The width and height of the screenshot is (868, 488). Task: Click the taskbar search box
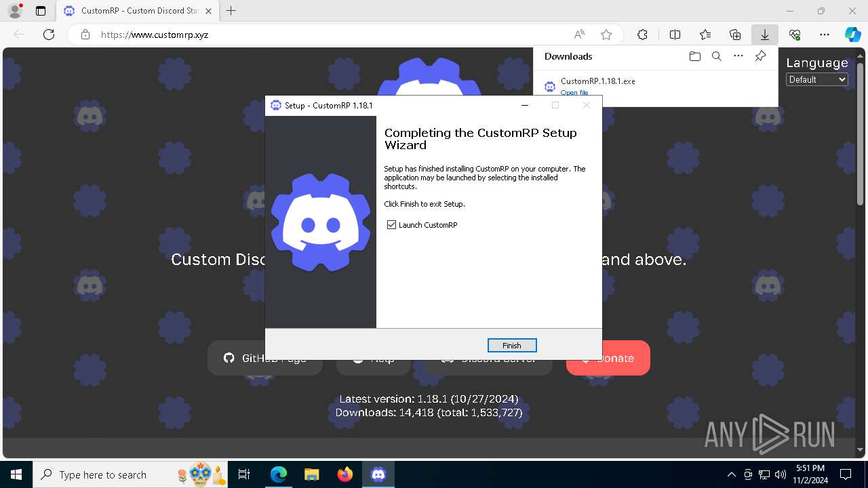pos(130,474)
